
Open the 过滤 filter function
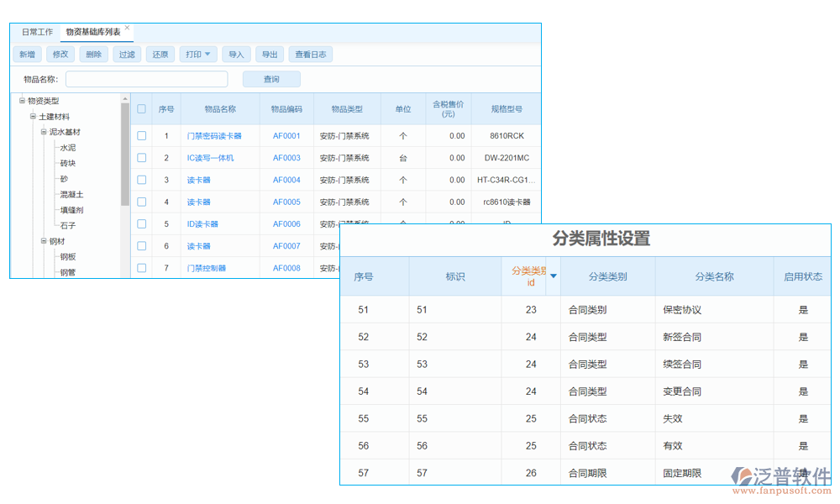coord(127,53)
